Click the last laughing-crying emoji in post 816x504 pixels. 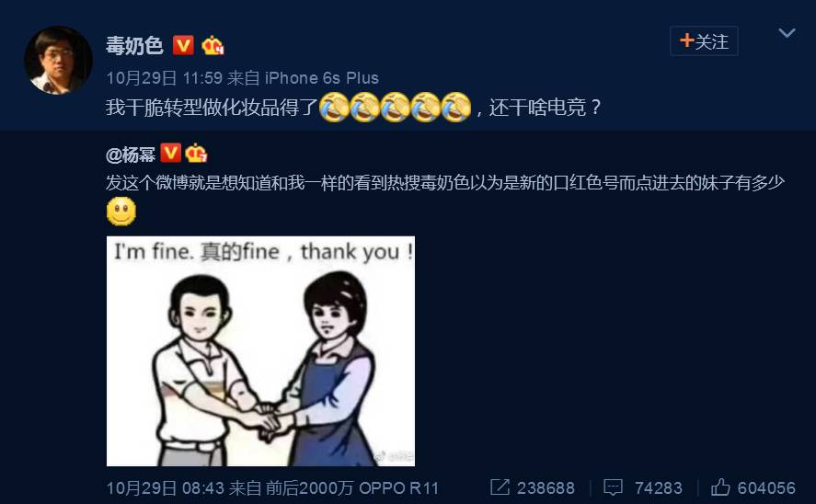pyautogui.click(x=456, y=107)
